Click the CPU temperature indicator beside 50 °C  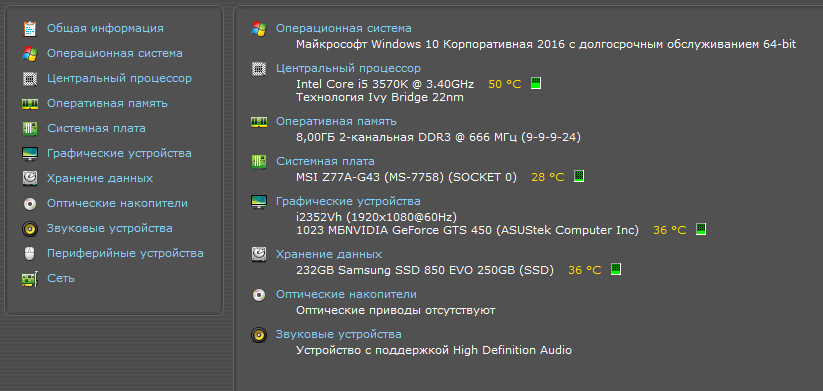point(536,83)
